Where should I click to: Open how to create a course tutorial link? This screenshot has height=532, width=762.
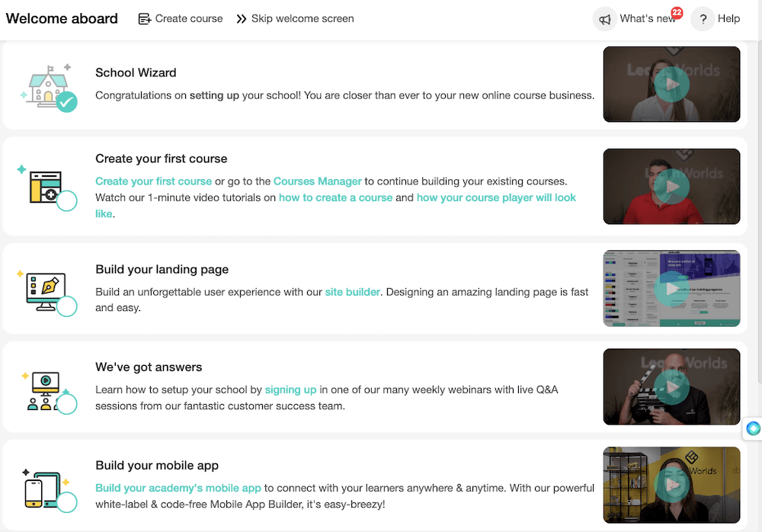tap(335, 197)
